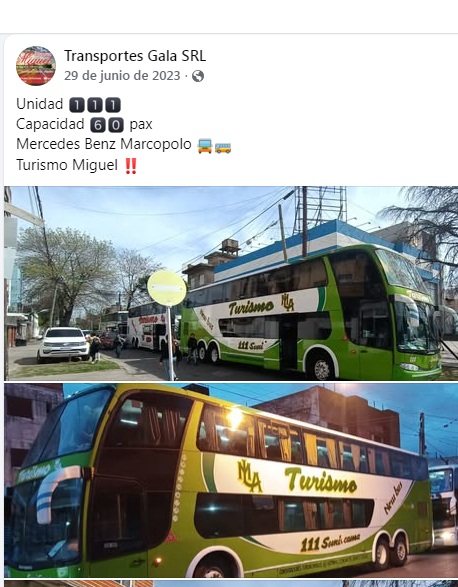Image resolution: width=458 pixels, height=587 pixels.
Task: Click the public globe privacy icon
Action: pos(198,76)
